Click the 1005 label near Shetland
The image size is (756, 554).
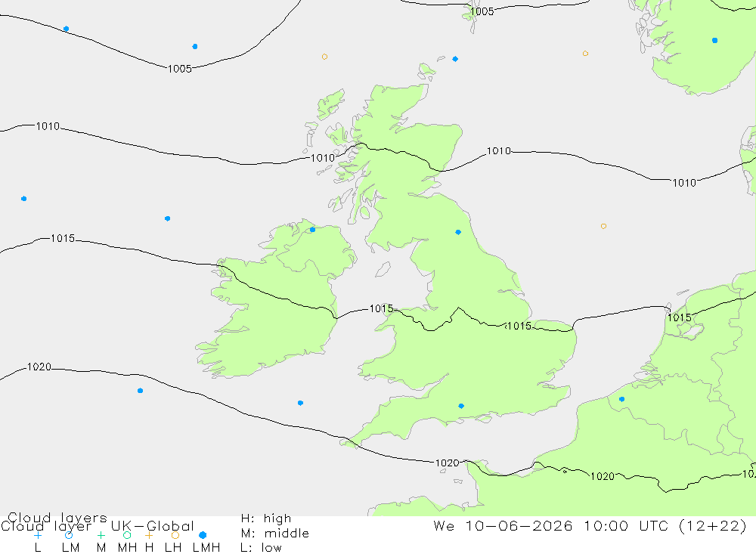click(x=482, y=11)
